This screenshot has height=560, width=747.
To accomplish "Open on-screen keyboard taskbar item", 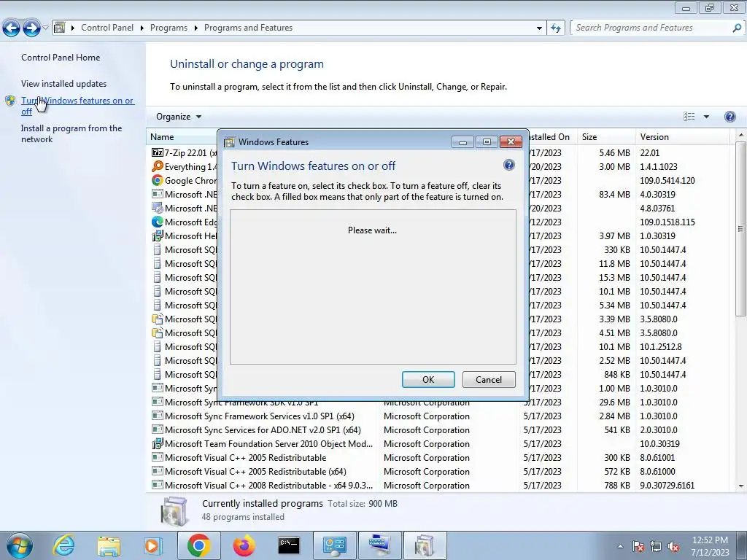I will [x=379, y=545].
